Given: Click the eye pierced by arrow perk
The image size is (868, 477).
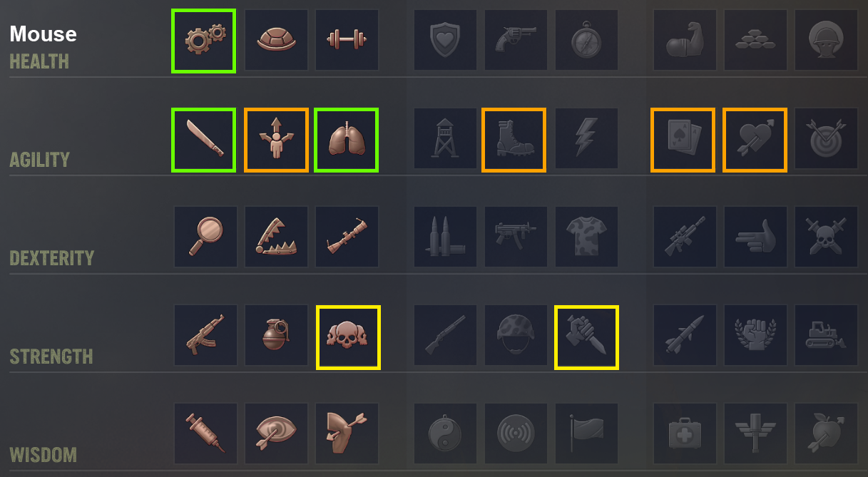Looking at the screenshot, I should pos(276,434).
